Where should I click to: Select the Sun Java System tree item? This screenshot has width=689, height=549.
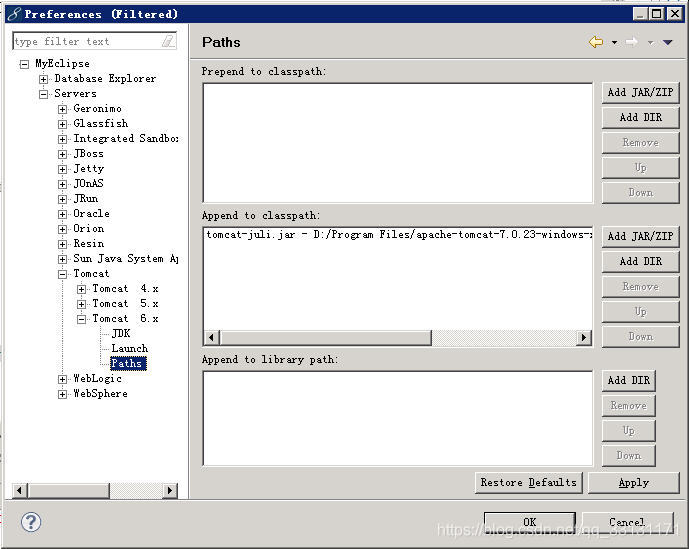[126, 258]
